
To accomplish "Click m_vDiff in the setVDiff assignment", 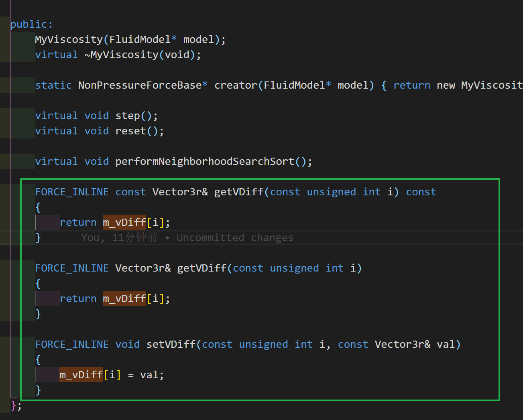I will pyautogui.click(x=81, y=375).
